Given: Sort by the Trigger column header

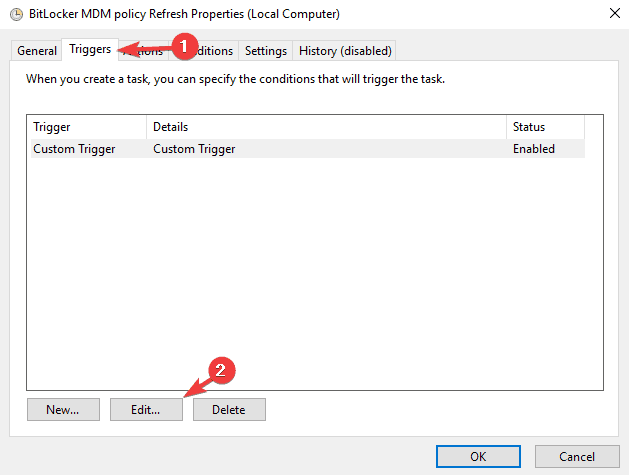Looking at the screenshot, I should tap(87, 127).
